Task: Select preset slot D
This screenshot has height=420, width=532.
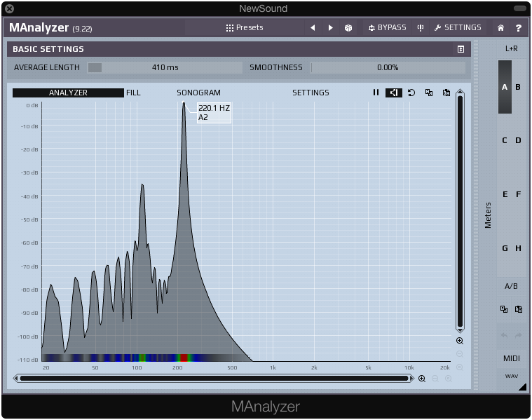Action: point(518,140)
